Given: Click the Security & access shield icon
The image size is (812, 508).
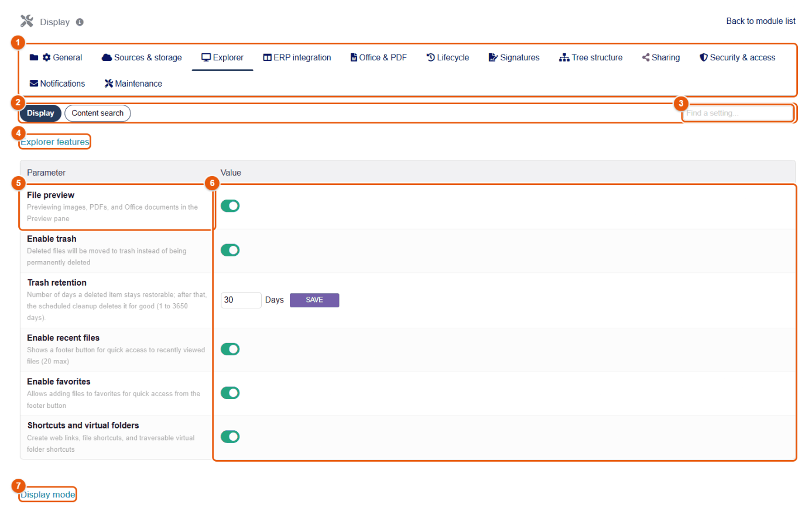Looking at the screenshot, I should pos(704,57).
